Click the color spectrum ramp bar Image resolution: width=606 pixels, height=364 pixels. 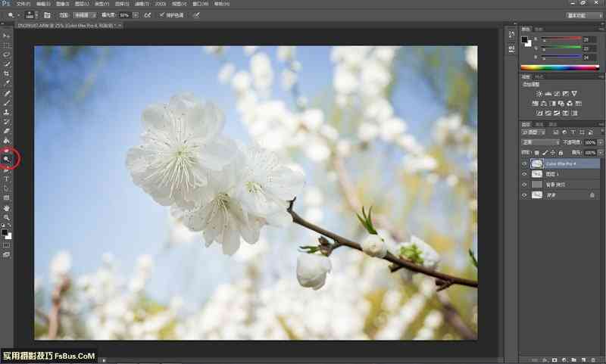point(561,68)
